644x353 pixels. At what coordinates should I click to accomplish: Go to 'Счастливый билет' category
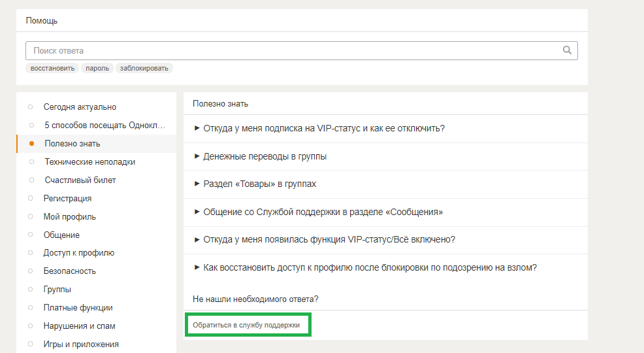tap(80, 180)
